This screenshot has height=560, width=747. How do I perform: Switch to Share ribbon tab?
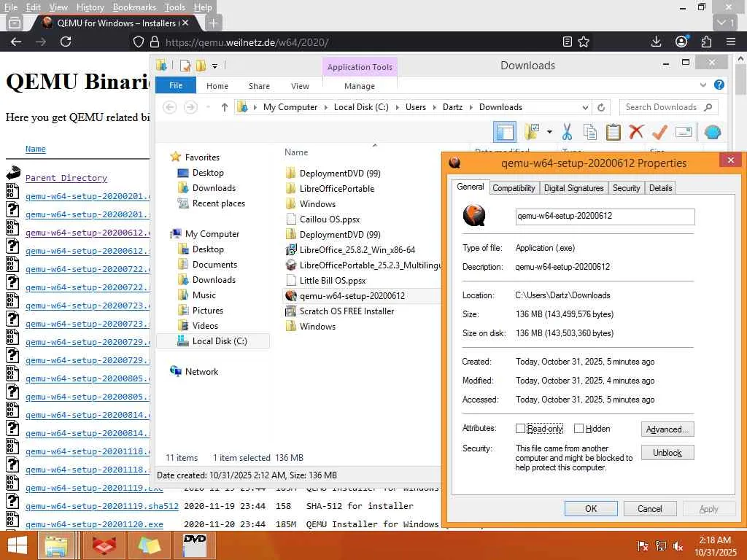[259, 86]
